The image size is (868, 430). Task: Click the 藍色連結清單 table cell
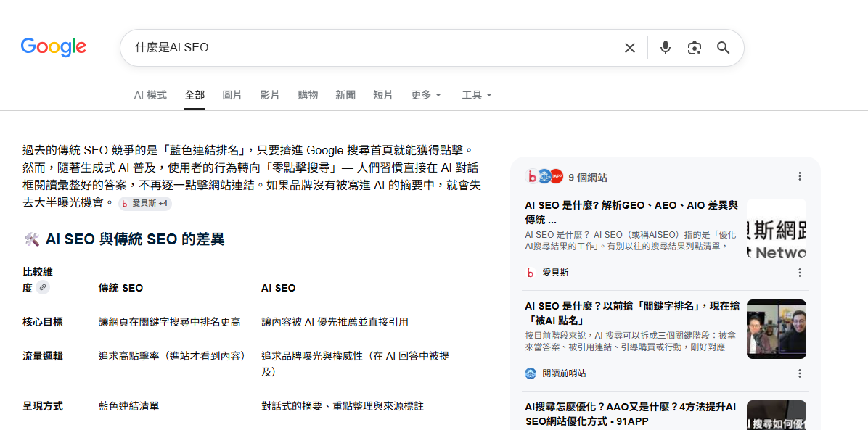tap(129, 406)
